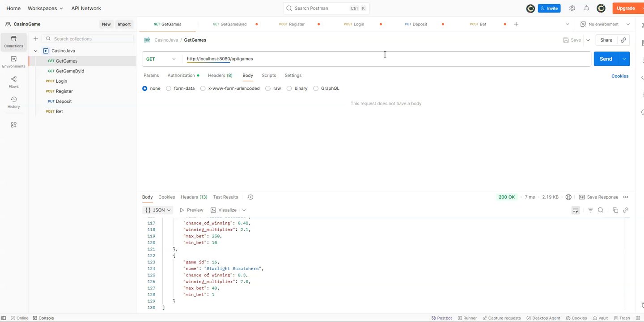Select x-www-form-urlencoded body option
This screenshot has width=644, height=322.
tap(203, 89)
